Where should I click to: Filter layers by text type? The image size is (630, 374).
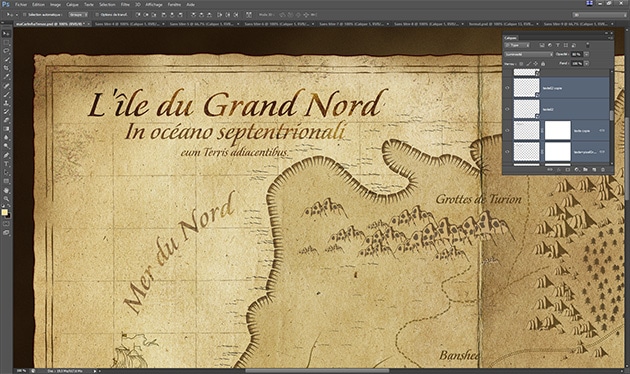[x=558, y=45]
